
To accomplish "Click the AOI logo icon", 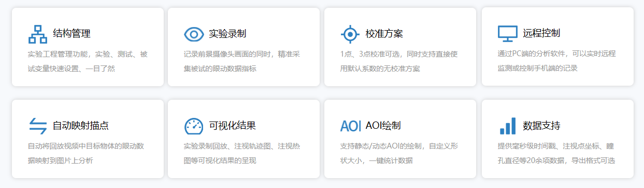I will (x=350, y=126).
